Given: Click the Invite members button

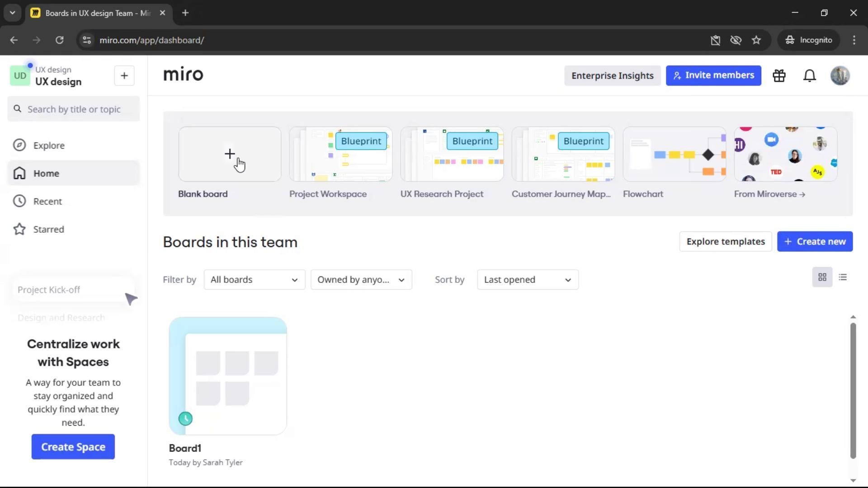Looking at the screenshot, I should (x=713, y=75).
